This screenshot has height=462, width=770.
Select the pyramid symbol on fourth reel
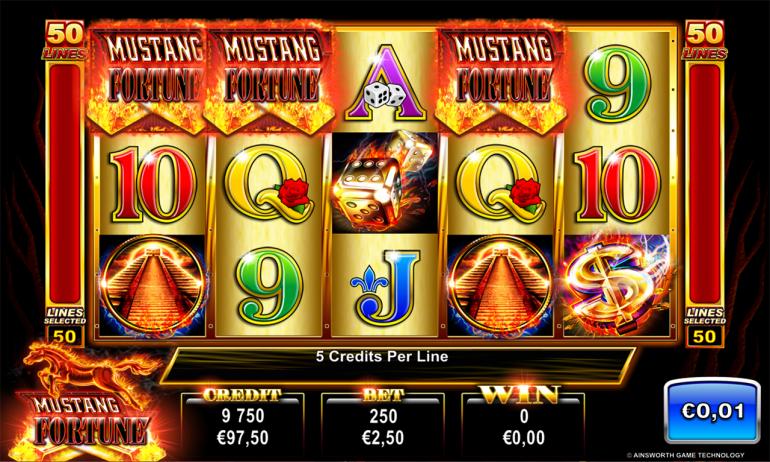[x=500, y=286]
